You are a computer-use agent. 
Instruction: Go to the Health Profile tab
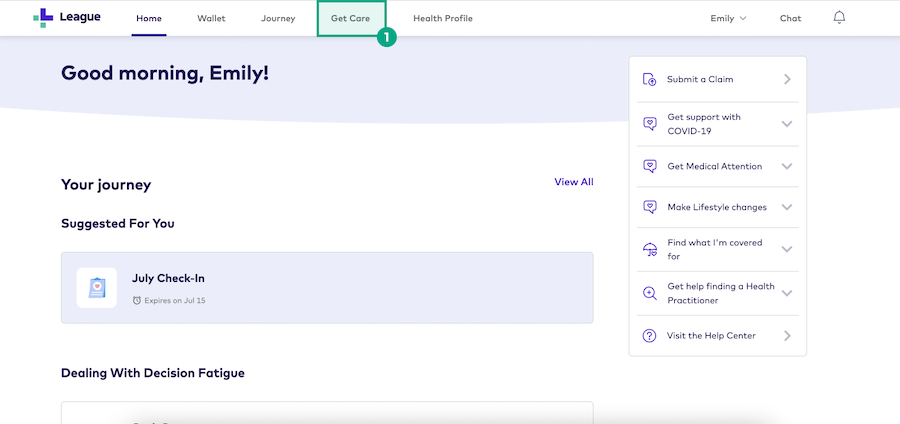pyautogui.click(x=443, y=18)
